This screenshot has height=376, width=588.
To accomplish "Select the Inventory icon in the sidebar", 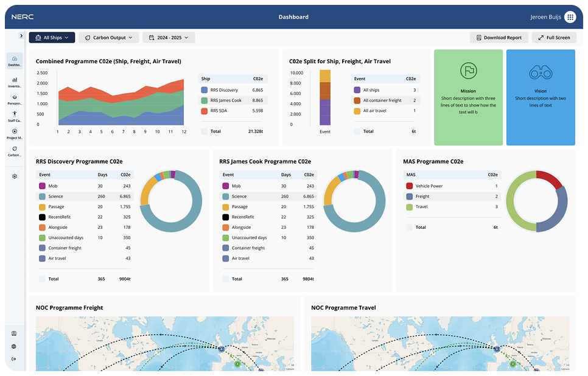I will click(13, 80).
